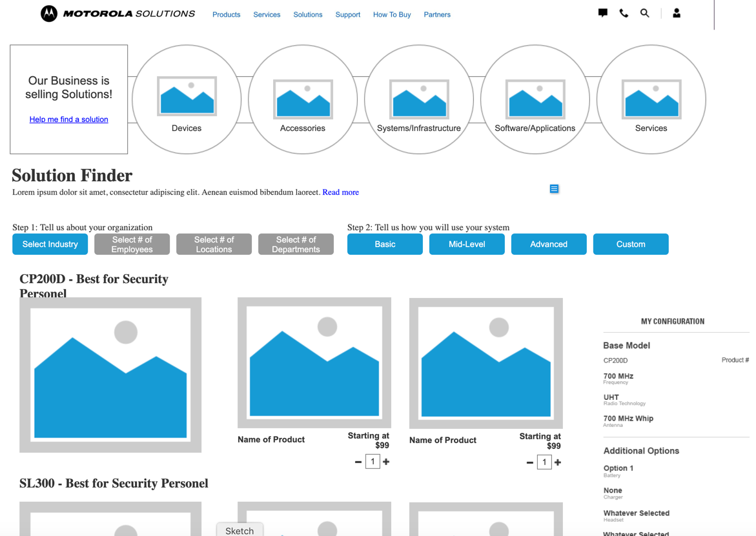The width and height of the screenshot is (756, 536).
Task: Select the Accessories category circle
Action: 302,99
